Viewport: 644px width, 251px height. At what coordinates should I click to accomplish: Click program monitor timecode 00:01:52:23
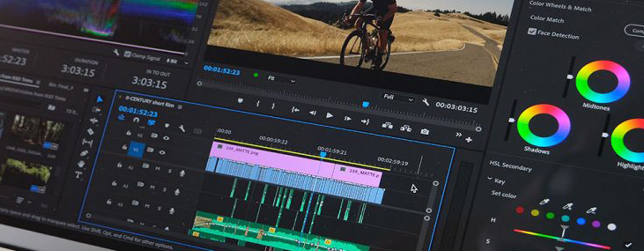click(x=222, y=70)
